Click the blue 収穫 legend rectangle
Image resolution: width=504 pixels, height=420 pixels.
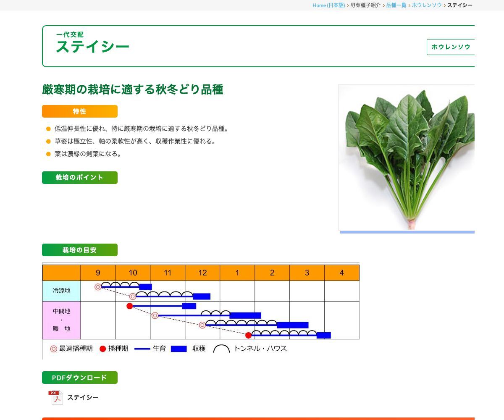click(x=178, y=349)
